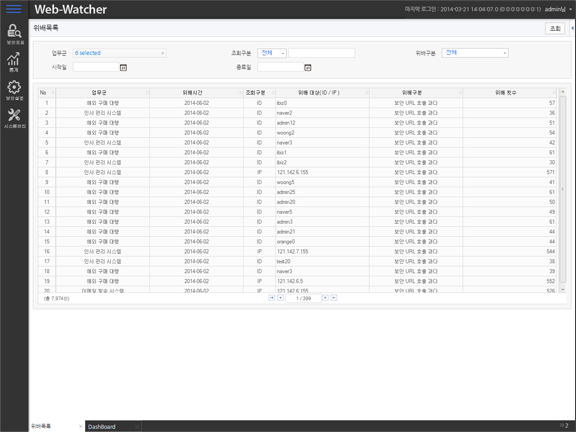Go to the first page of results
The image size is (576, 432).
tap(271, 298)
